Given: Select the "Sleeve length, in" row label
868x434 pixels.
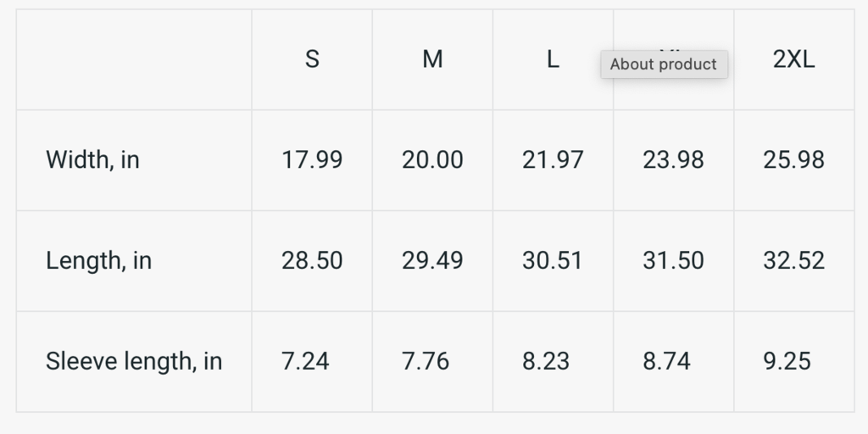Looking at the screenshot, I should (x=134, y=361).
